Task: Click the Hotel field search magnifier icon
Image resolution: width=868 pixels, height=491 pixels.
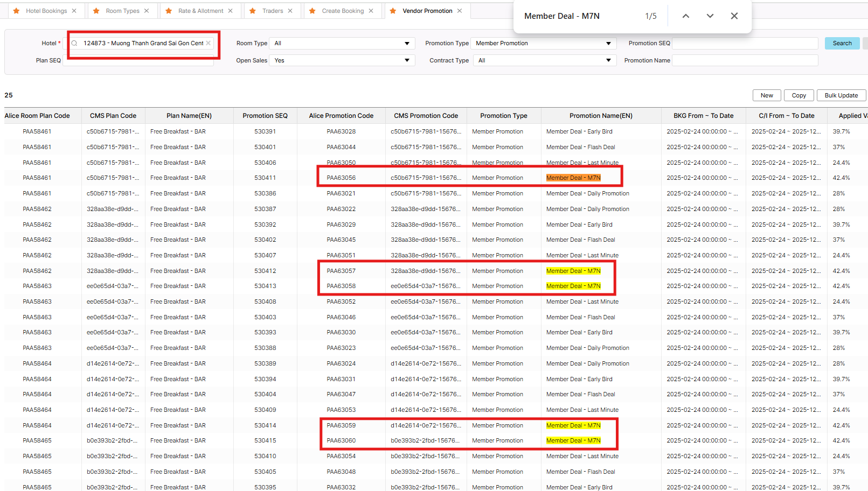Action: click(x=74, y=43)
